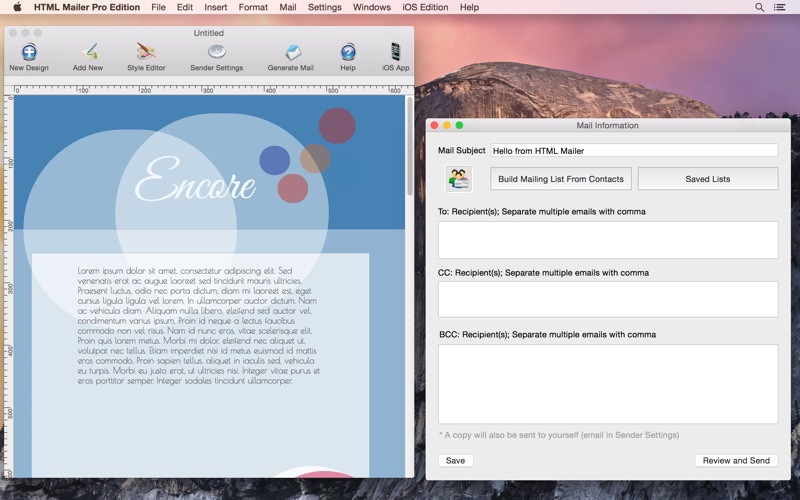The height and width of the screenshot is (500, 800).
Task: Close the Mail Information window
Action: pyautogui.click(x=434, y=126)
